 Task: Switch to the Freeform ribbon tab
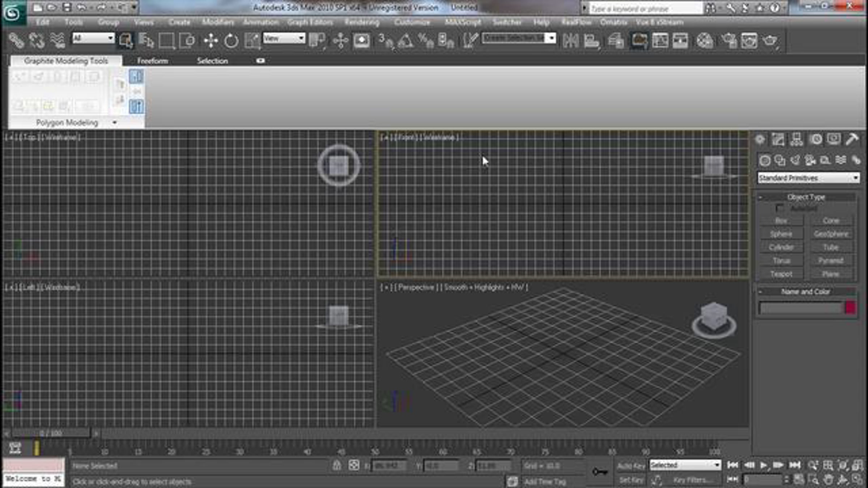(x=152, y=61)
